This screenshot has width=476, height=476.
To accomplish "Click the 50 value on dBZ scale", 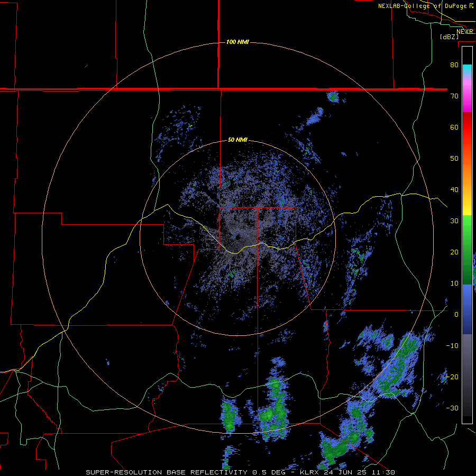I will point(454,159).
